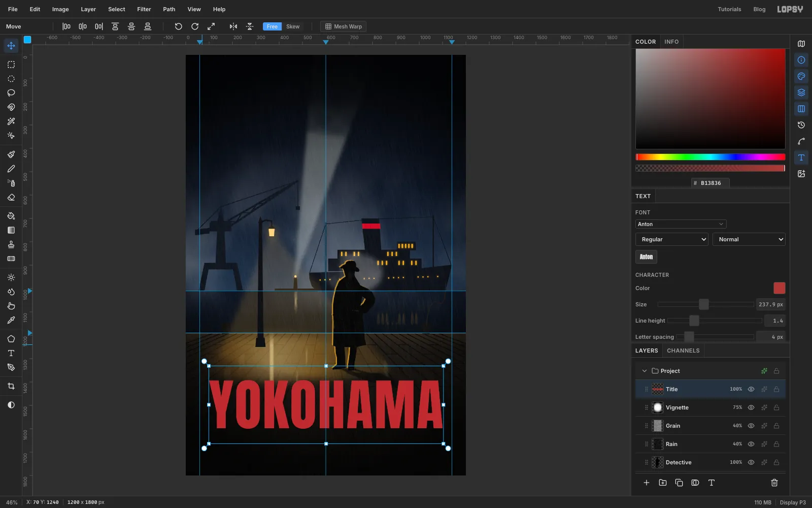Select the Crop tool
The height and width of the screenshot is (508, 812).
click(x=11, y=386)
